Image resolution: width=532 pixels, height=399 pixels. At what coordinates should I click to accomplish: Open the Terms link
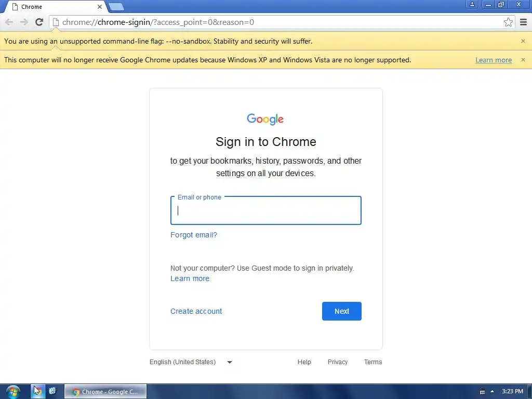click(373, 362)
